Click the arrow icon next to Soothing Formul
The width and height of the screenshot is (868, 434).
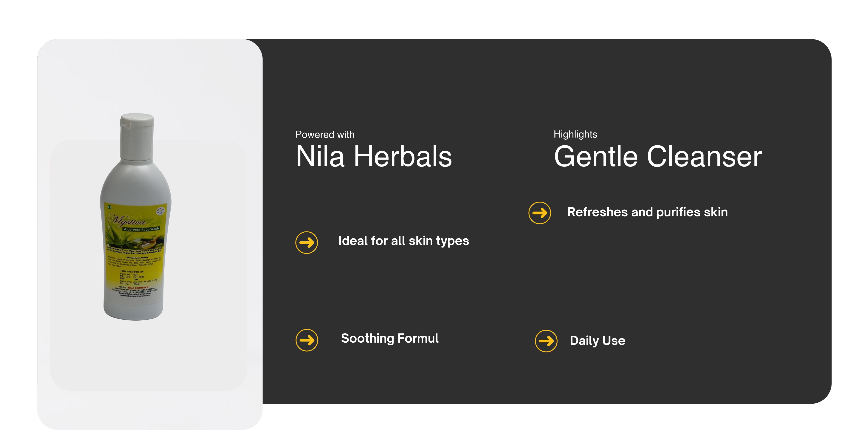point(307,340)
